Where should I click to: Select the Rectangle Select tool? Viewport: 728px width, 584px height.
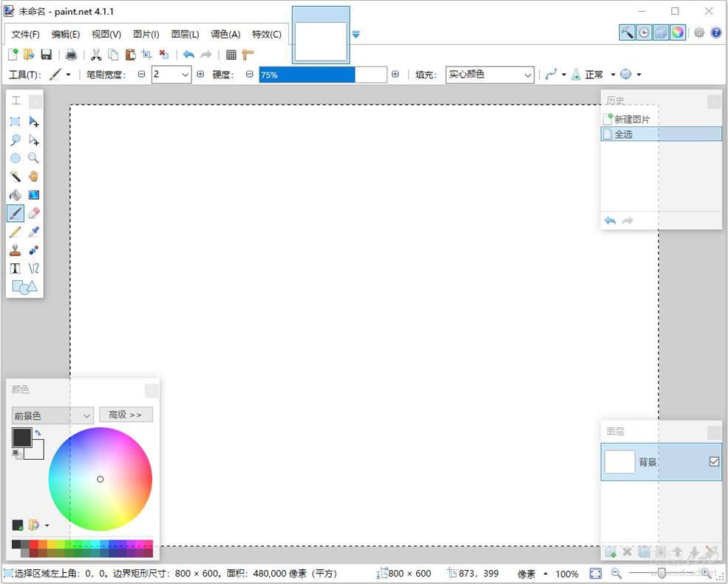click(16, 122)
